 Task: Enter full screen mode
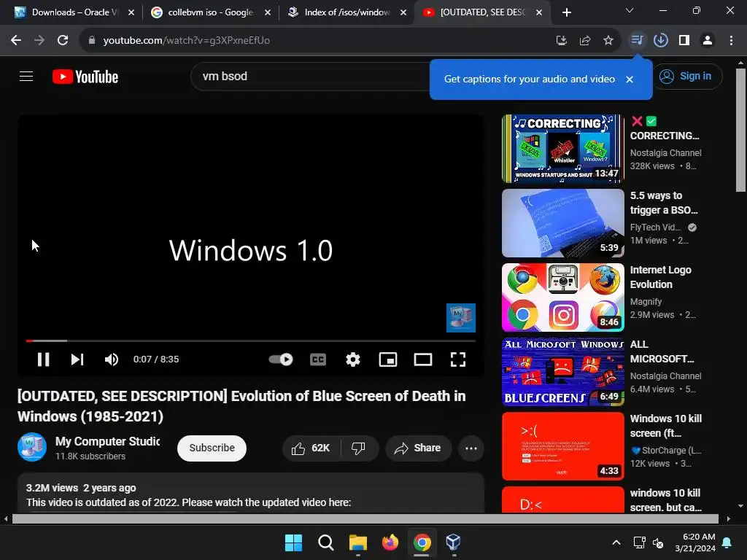[x=458, y=359]
